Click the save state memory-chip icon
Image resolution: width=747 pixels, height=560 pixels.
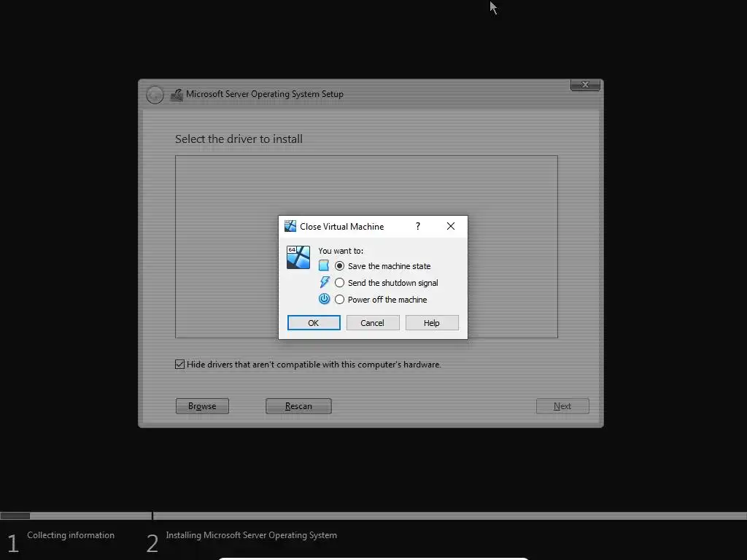pyautogui.click(x=324, y=265)
